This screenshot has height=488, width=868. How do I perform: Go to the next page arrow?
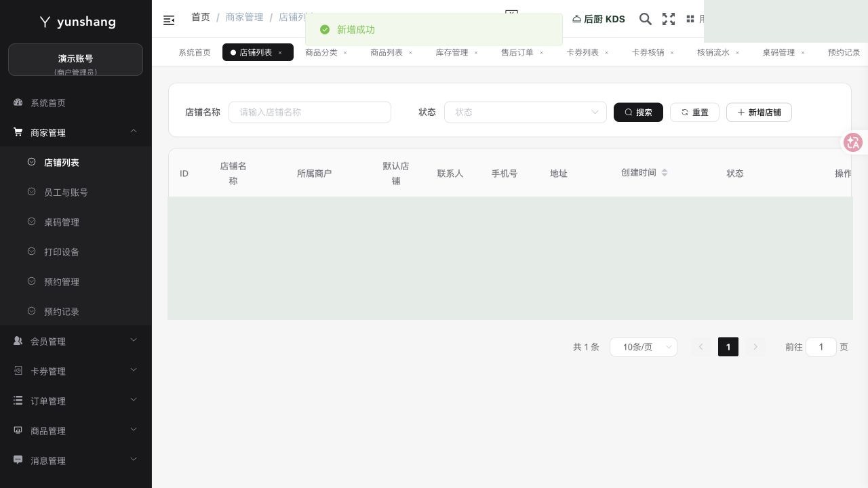coord(755,346)
